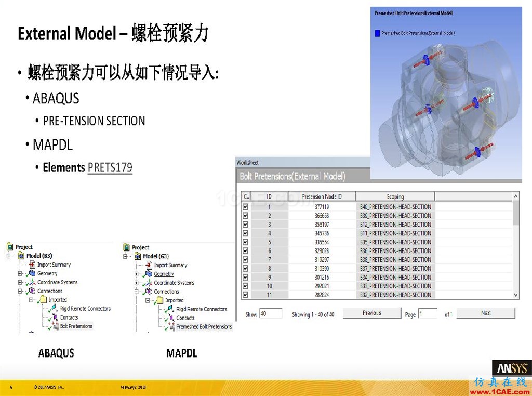Screen dimensions: 532x396
Task: Click Import Summary icon under Model (G3)
Action: [149, 265]
